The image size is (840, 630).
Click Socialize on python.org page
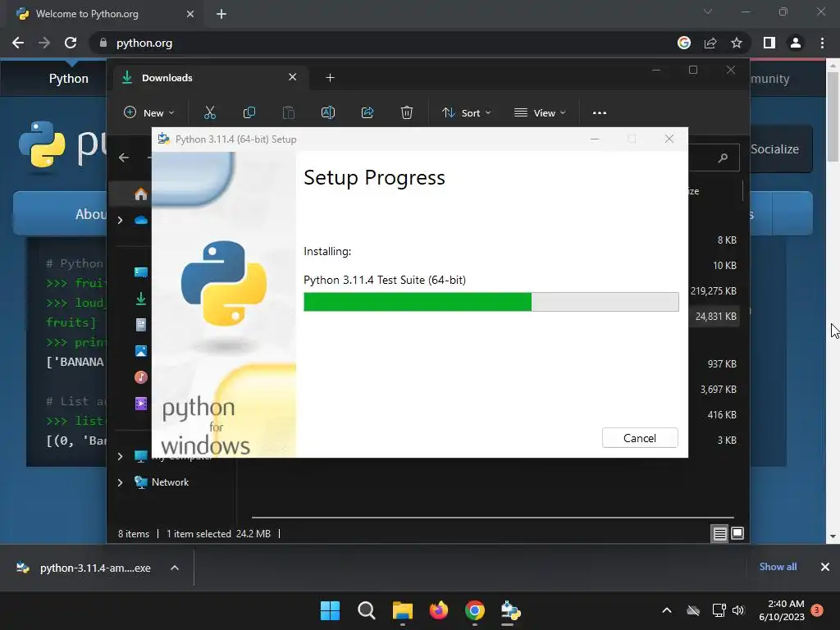click(x=775, y=149)
